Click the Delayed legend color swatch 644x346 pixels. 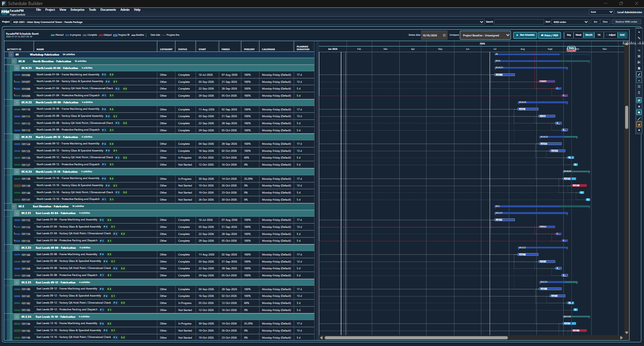pyautogui.click(x=101, y=35)
